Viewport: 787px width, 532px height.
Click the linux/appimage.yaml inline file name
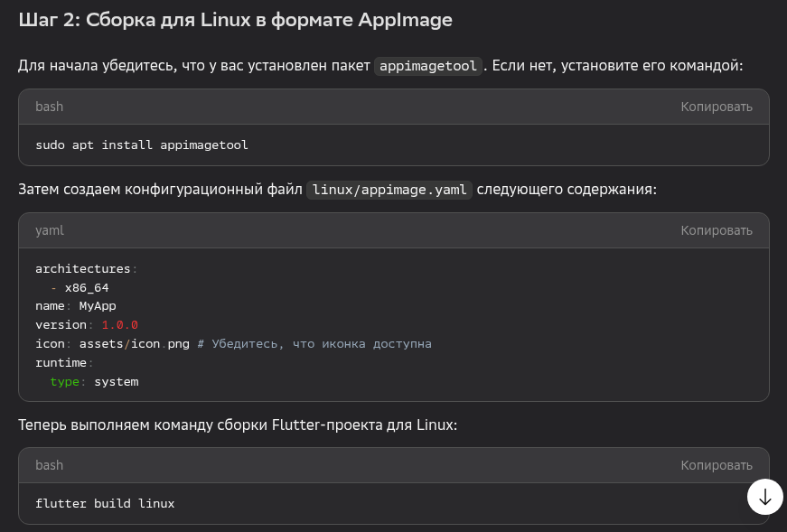(389, 190)
